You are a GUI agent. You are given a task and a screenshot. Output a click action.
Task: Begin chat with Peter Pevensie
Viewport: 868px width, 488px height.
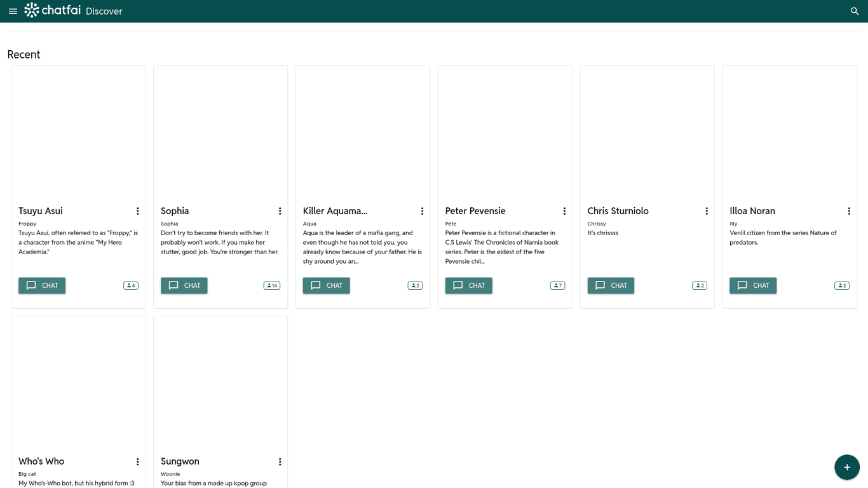click(x=468, y=285)
